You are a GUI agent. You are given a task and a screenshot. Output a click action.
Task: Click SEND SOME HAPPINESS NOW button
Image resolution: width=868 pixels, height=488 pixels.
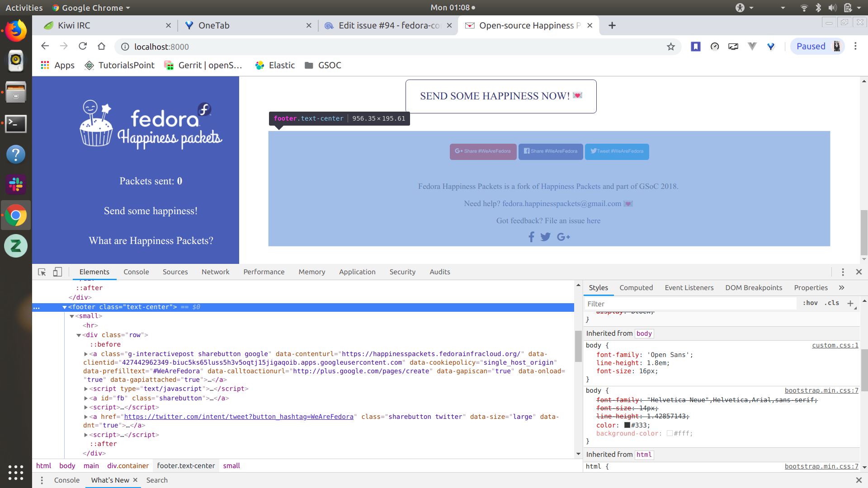pyautogui.click(x=501, y=96)
